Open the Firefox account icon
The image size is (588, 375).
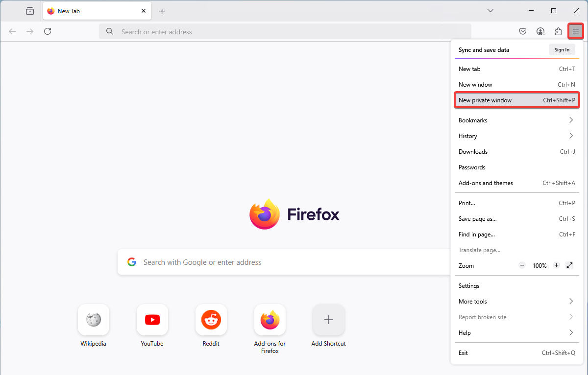point(540,32)
